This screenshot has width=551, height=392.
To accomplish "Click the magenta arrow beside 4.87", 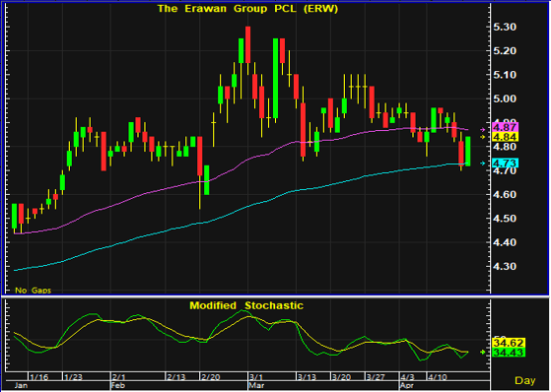I will point(482,130).
